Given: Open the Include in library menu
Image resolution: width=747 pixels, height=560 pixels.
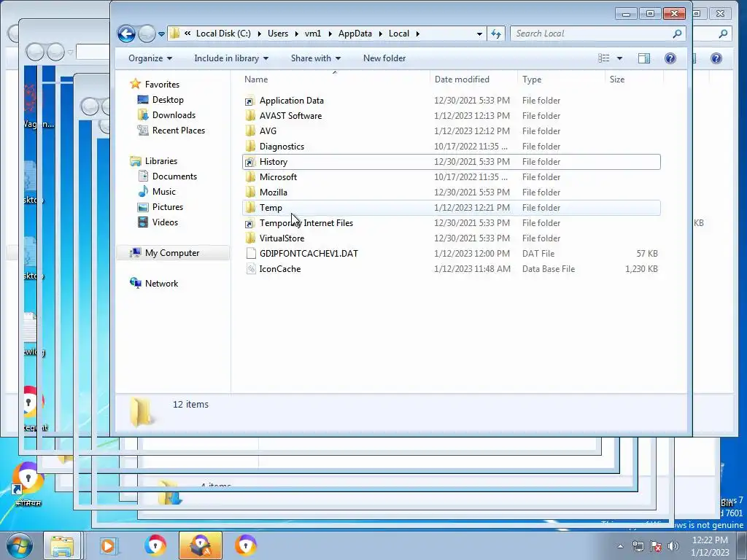Looking at the screenshot, I should 231,58.
